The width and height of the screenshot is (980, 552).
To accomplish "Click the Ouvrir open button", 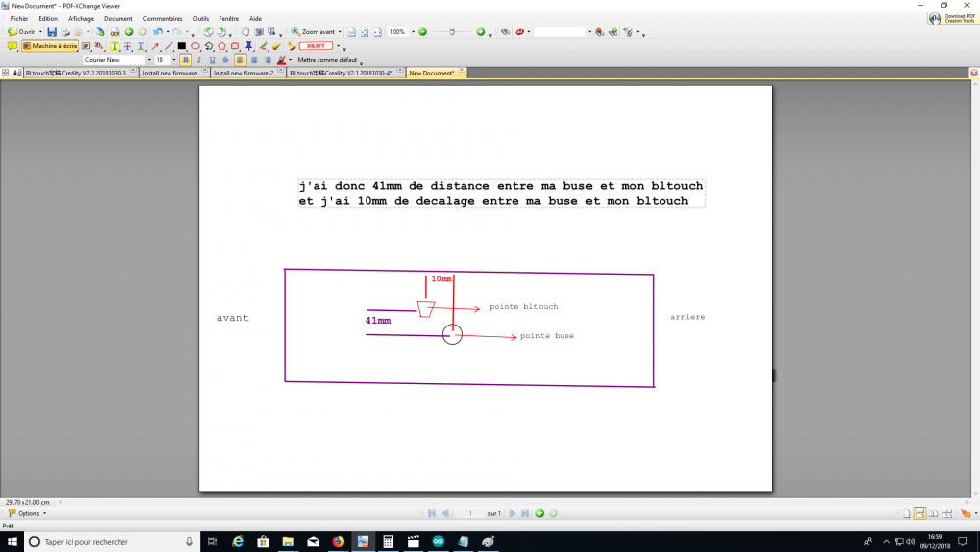I will tap(22, 32).
